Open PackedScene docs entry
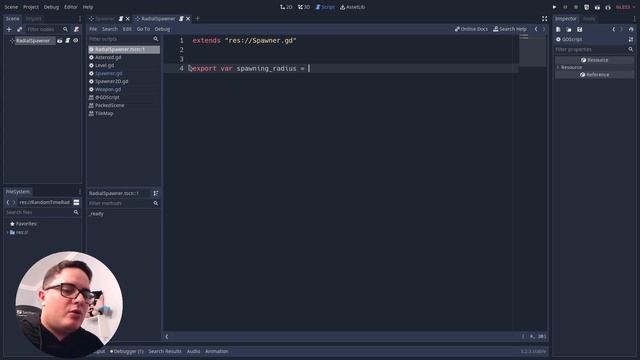This screenshot has width=640, height=360. (x=109, y=105)
